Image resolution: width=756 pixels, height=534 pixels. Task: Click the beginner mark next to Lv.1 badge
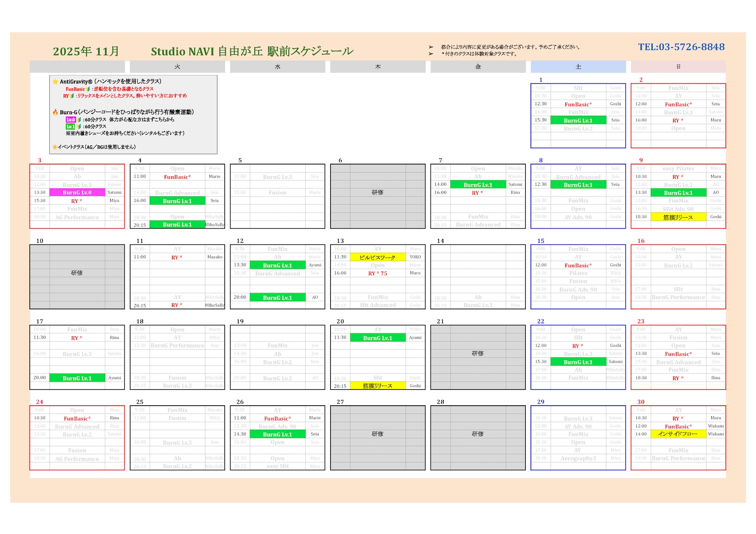(79, 127)
